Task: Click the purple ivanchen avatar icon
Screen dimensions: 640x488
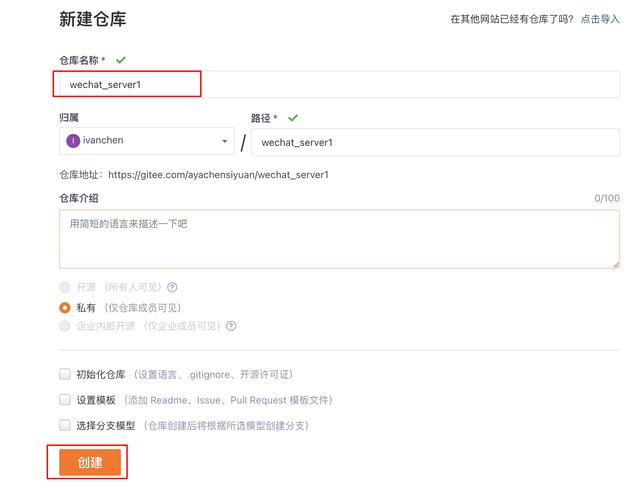Action: coord(73,141)
